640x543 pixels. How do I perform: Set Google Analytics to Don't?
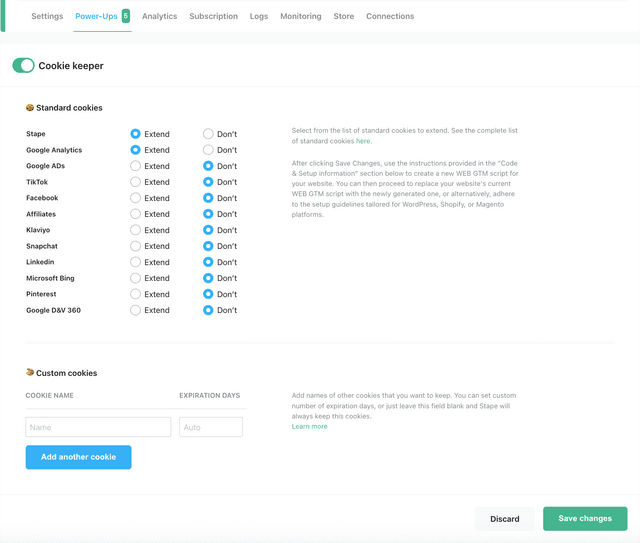[208, 150]
